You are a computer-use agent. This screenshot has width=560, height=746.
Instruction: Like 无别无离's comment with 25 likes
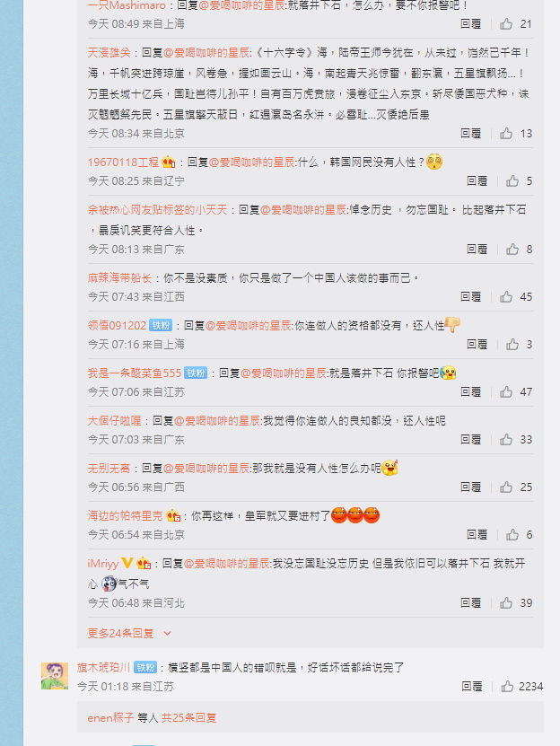pyautogui.click(x=506, y=487)
